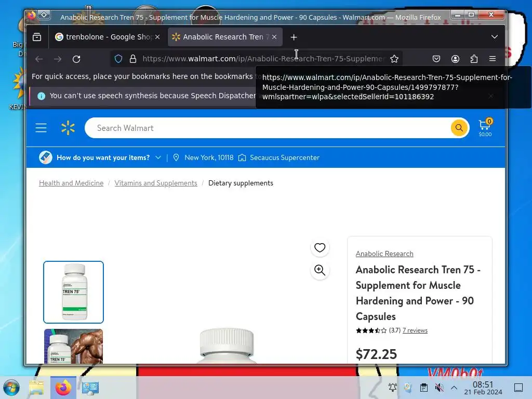Open Health and Medicine breadcrumb

71,183
